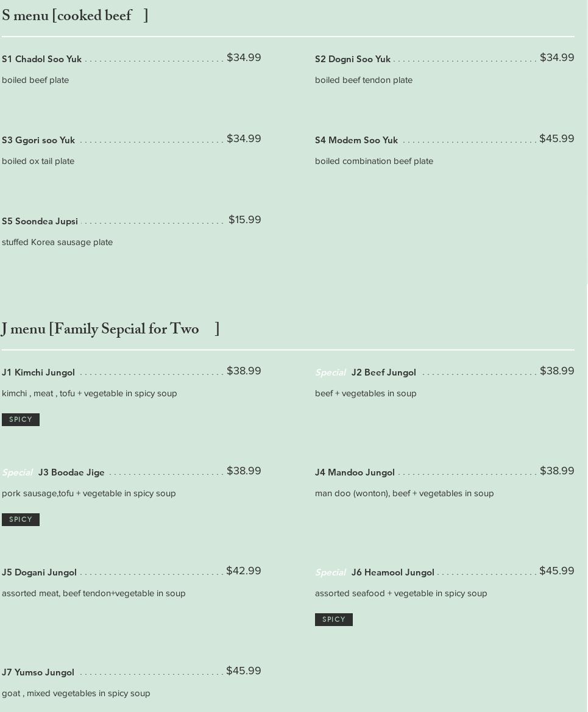
Task: Click the Special label beside J2 Beef Jungol
Action: (x=330, y=372)
